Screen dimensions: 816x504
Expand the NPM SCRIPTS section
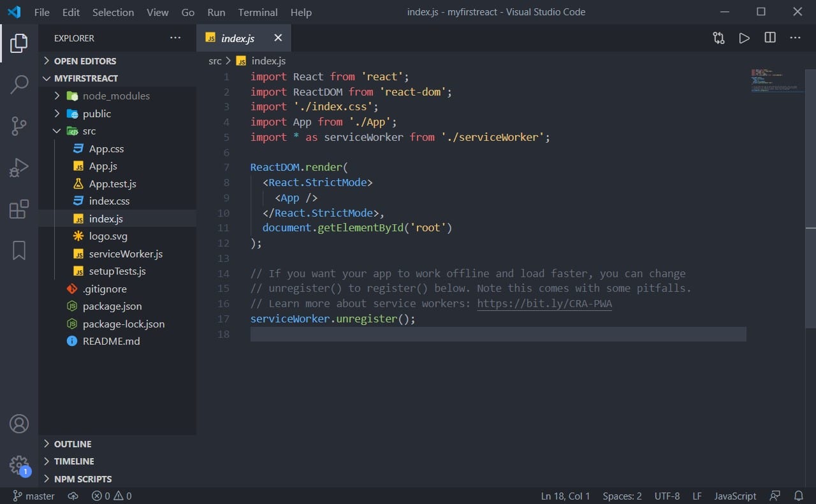click(117, 479)
